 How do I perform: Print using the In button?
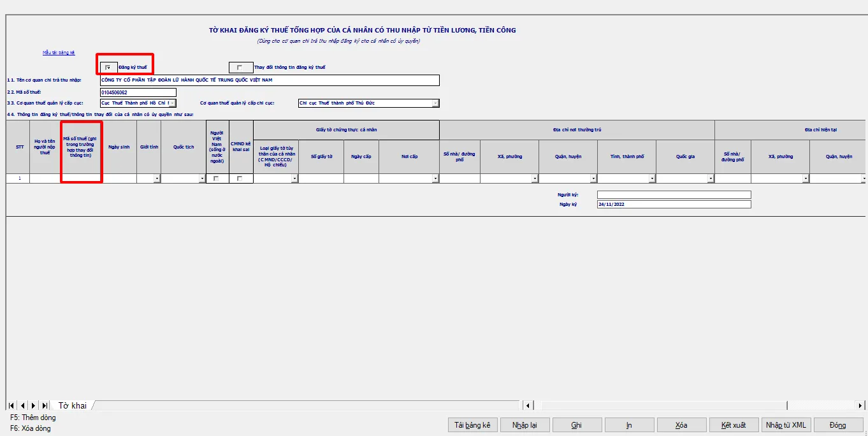point(628,425)
